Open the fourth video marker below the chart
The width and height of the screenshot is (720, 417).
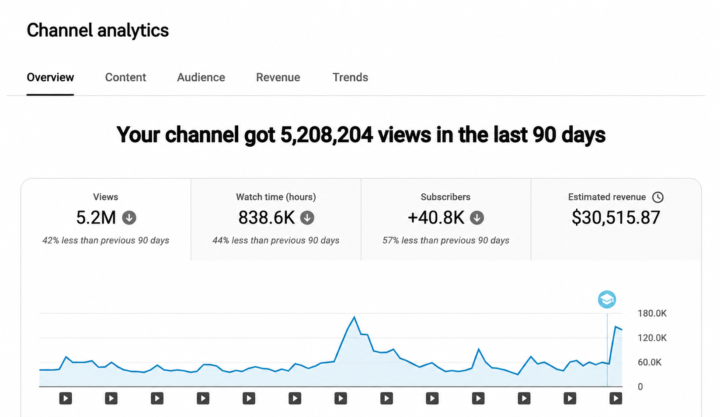click(x=203, y=398)
